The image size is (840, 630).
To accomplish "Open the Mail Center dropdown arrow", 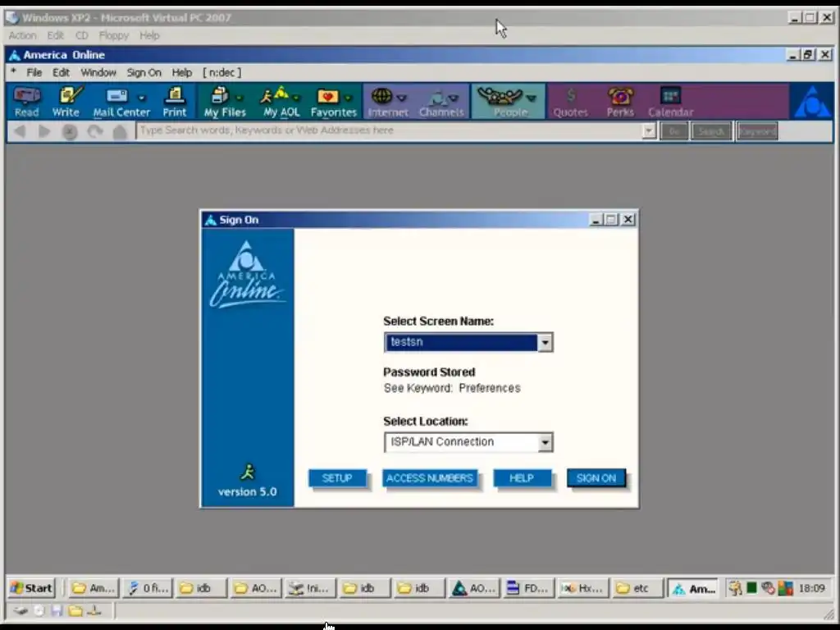I will [x=141, y=98].
